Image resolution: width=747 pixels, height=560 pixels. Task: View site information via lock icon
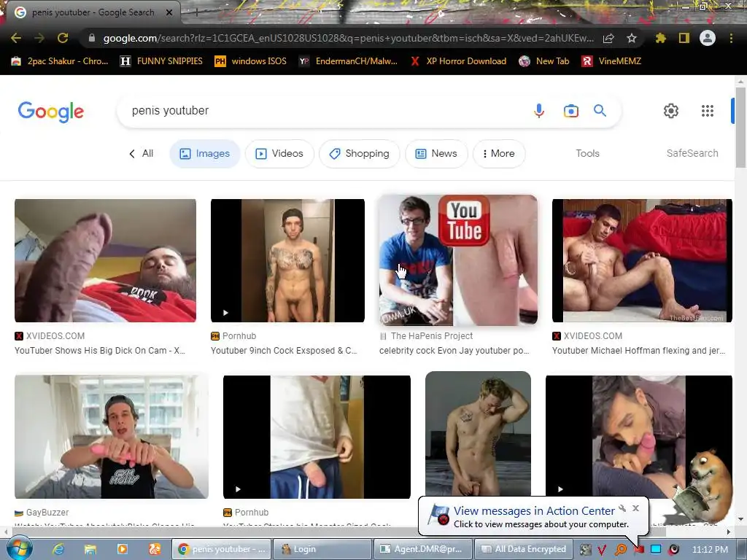tap(92, 38)
